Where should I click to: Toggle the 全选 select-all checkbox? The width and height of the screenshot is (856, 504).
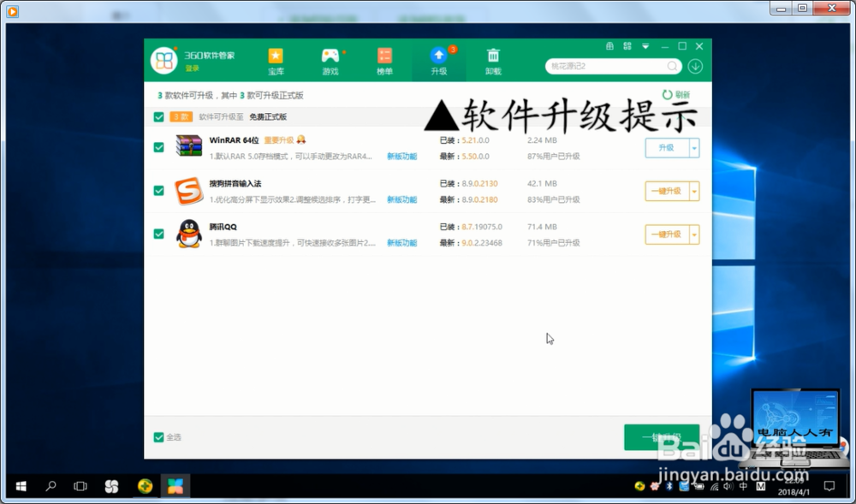point(159,437)
